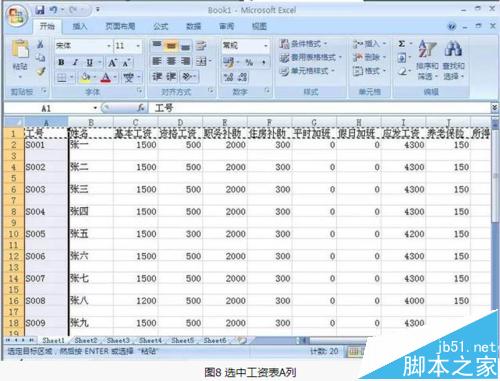Viewport: 500px width, 381px height.
Task: Open Find and Select 查找和选择
Action: [454, 60]
